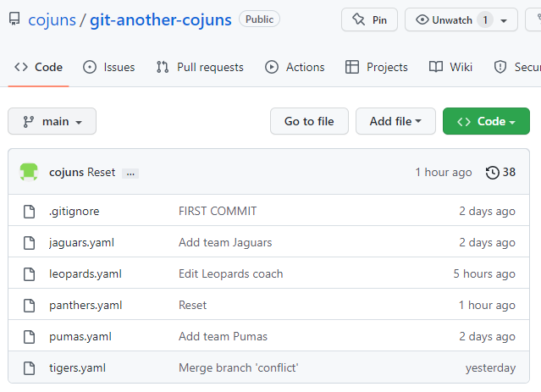
Task: Click the branch icon in main selector
Action: point(28,121)
